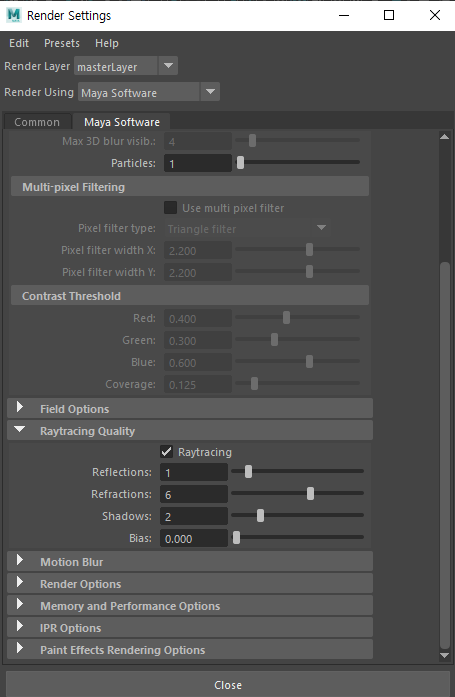Collapse the Raytracing Quality section
Screen dimensions: 455x697
[x=190, y=430]
